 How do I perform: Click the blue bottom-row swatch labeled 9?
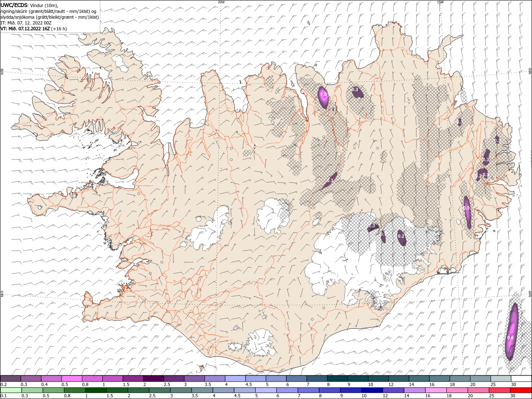coord(350,390)
